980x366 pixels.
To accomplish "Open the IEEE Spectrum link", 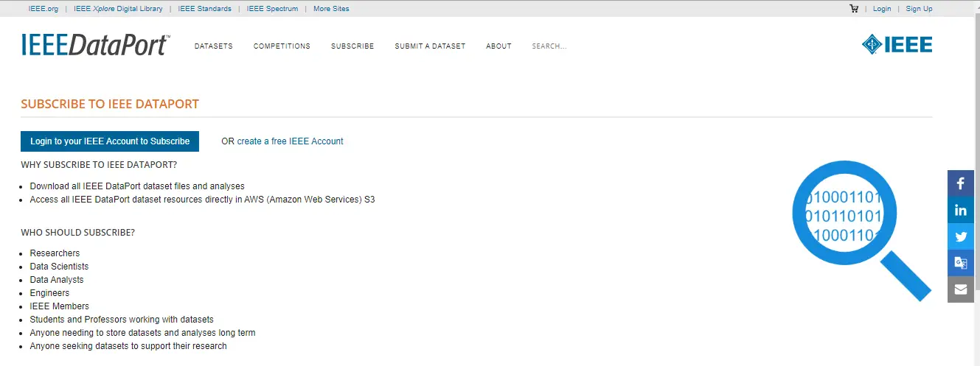I will coord(272,9).
